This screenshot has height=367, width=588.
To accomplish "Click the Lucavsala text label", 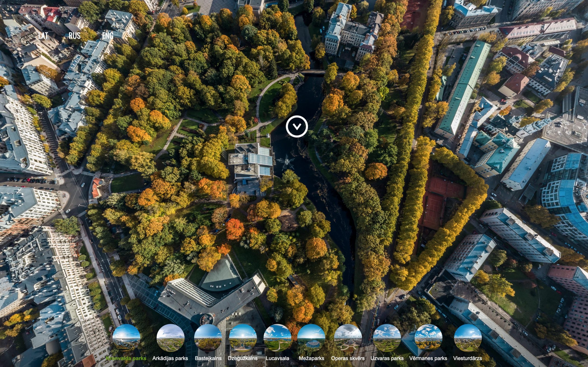I will point(277,358).
